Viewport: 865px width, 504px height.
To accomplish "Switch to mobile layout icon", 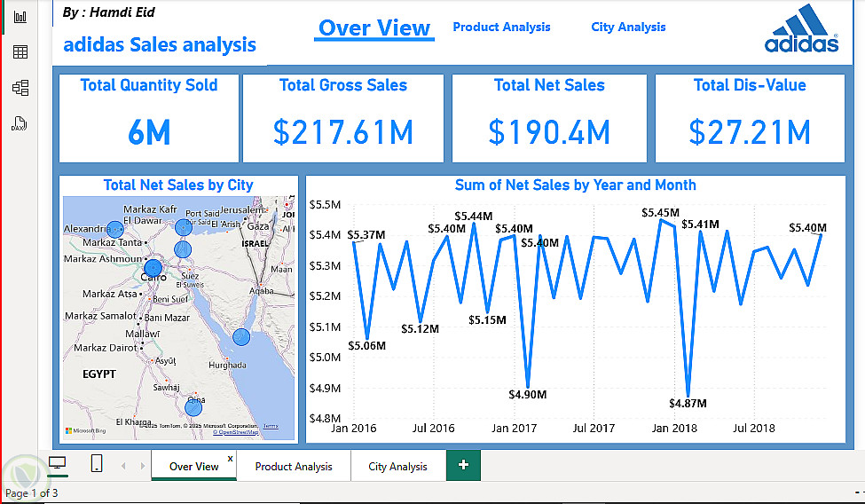I will click(97, 463).
